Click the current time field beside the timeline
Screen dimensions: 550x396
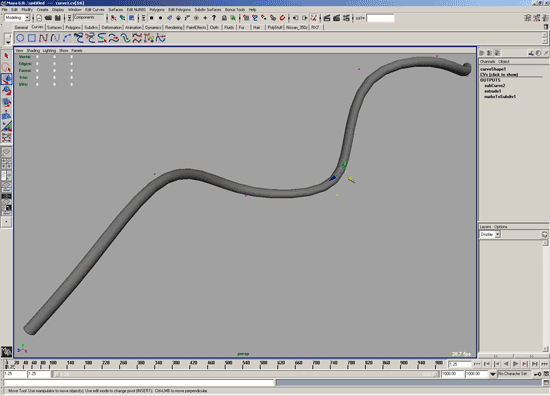click(x=460, y=364)
